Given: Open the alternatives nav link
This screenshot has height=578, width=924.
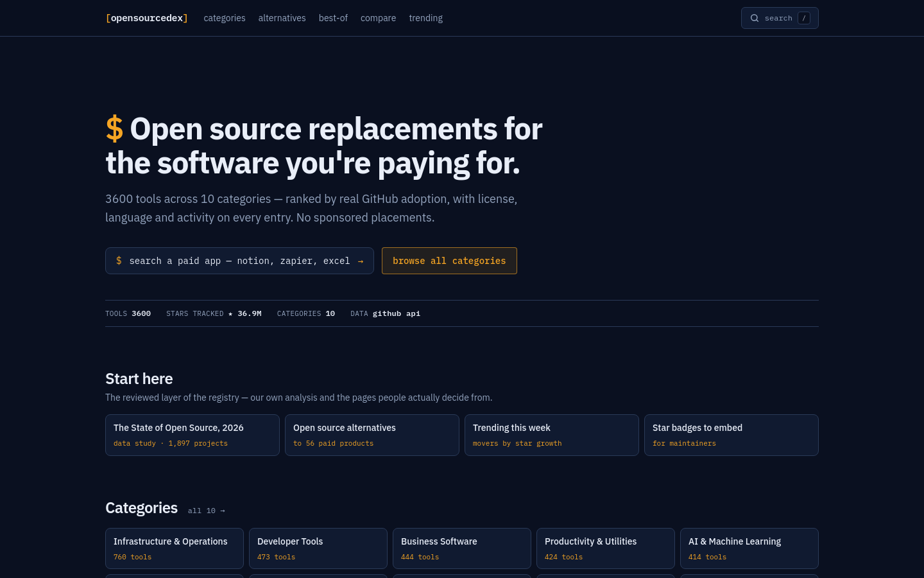Looking at the screenshot, I should [x=282, y=18].
